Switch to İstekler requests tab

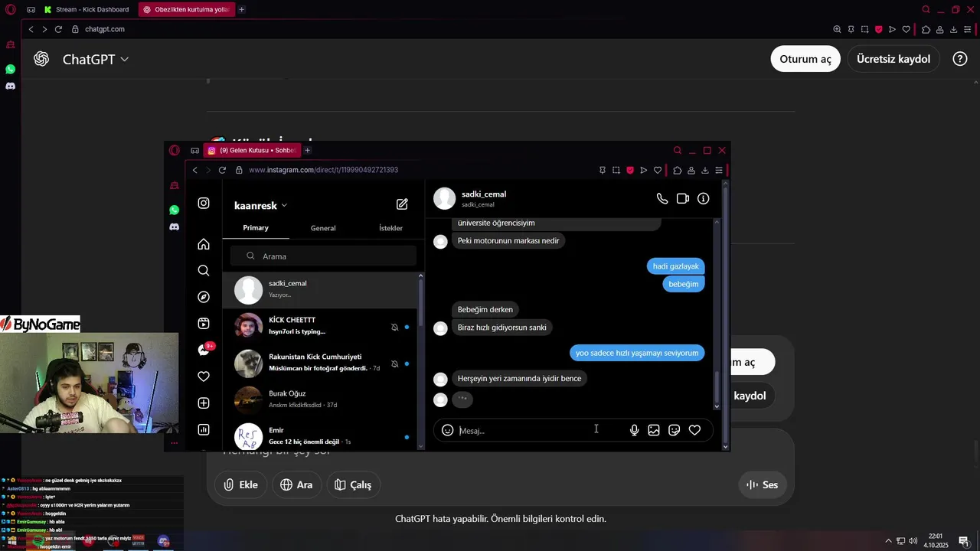(x=390, y=228)
